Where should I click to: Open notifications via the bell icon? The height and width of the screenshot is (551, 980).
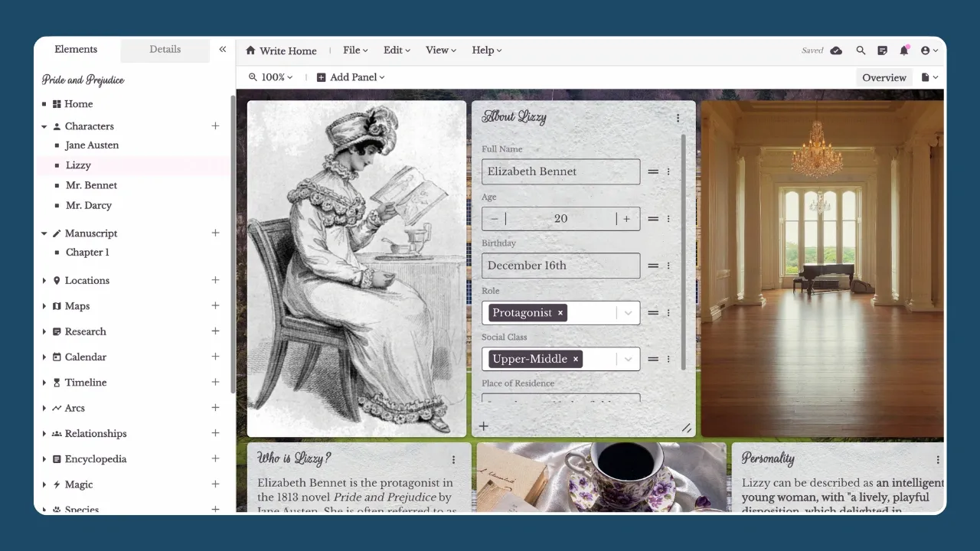[x=904, y=50]
